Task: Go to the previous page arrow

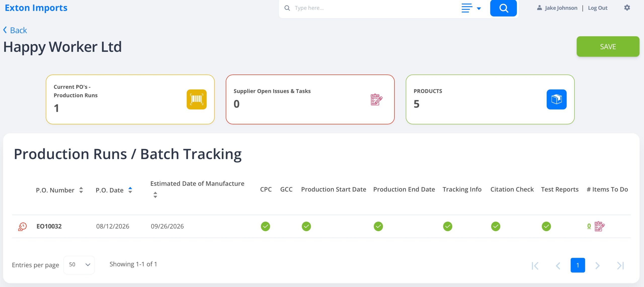Action: pyautogui.click(x=558, y=266)
